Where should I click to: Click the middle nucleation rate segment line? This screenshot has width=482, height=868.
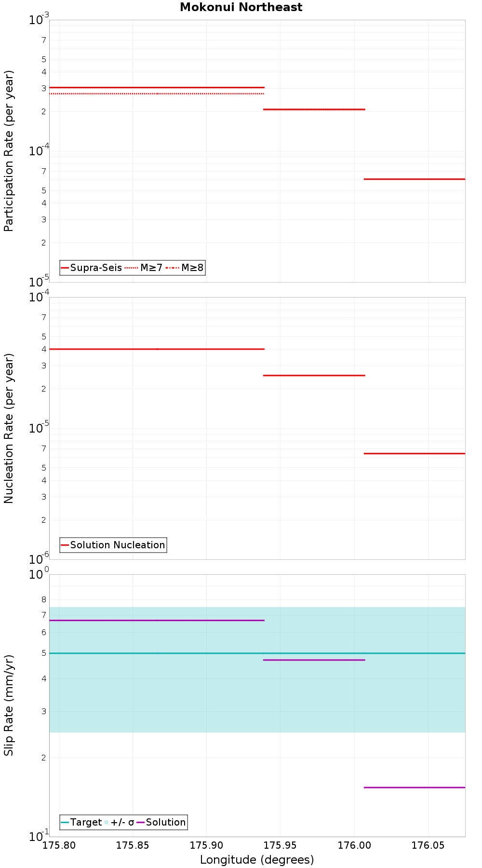tap(314, 375)
